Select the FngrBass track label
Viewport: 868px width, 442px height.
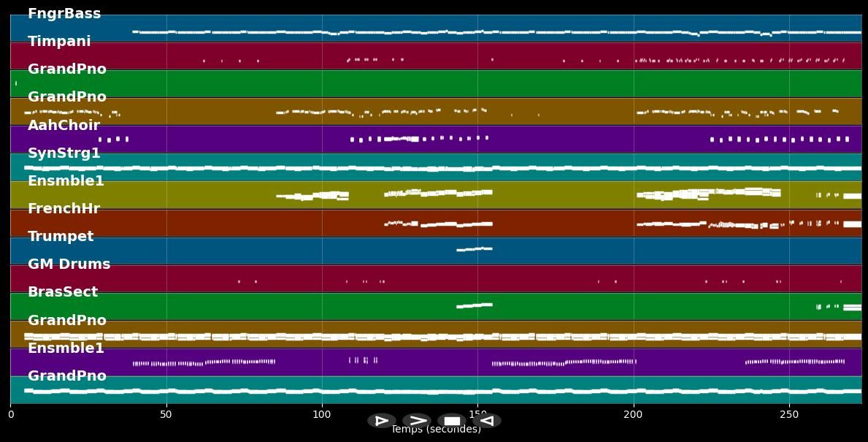[x=64, y=14]
